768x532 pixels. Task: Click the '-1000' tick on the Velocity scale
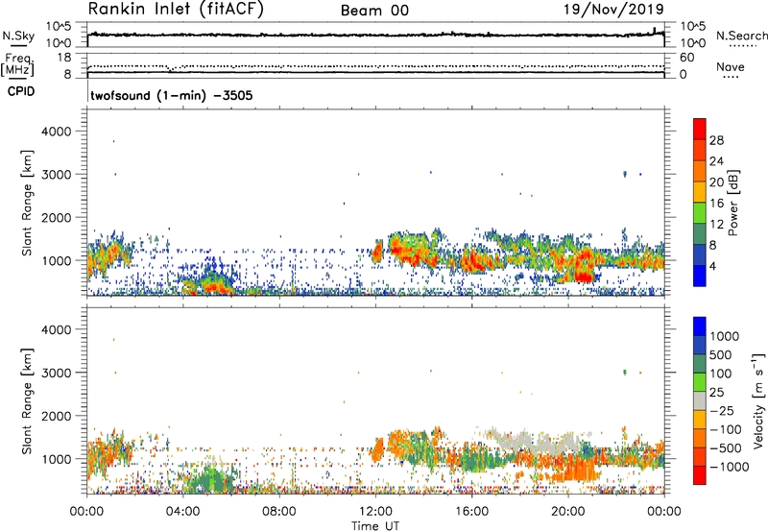730,467
